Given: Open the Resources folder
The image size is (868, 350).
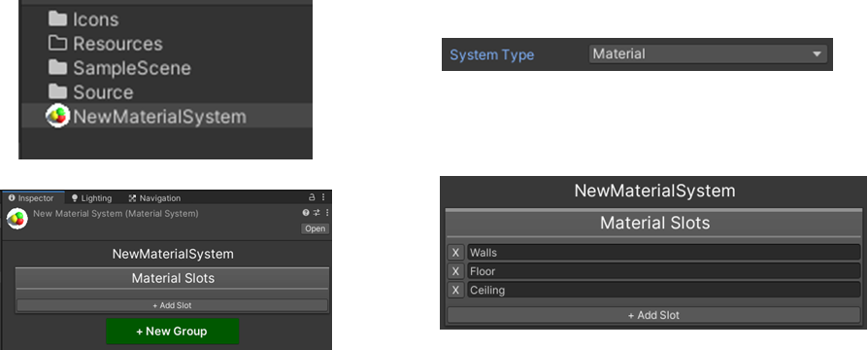Looking at the screenshot, I should point(105,44).
